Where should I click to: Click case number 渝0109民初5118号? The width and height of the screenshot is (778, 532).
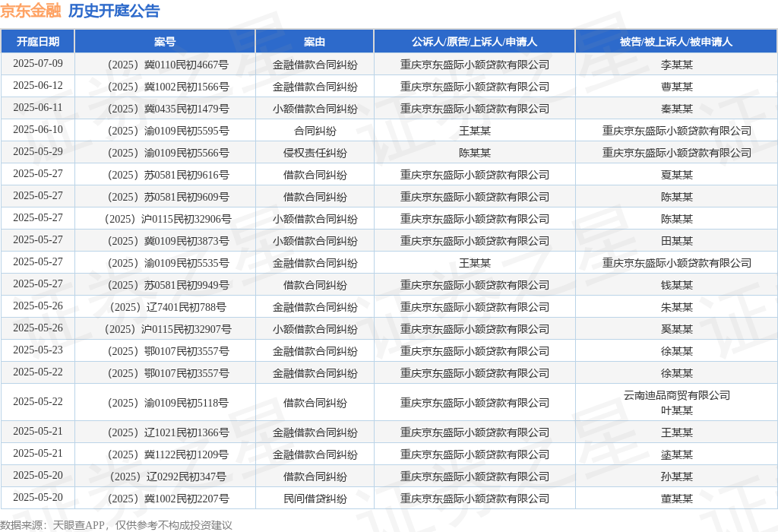(x=168, y=403)
